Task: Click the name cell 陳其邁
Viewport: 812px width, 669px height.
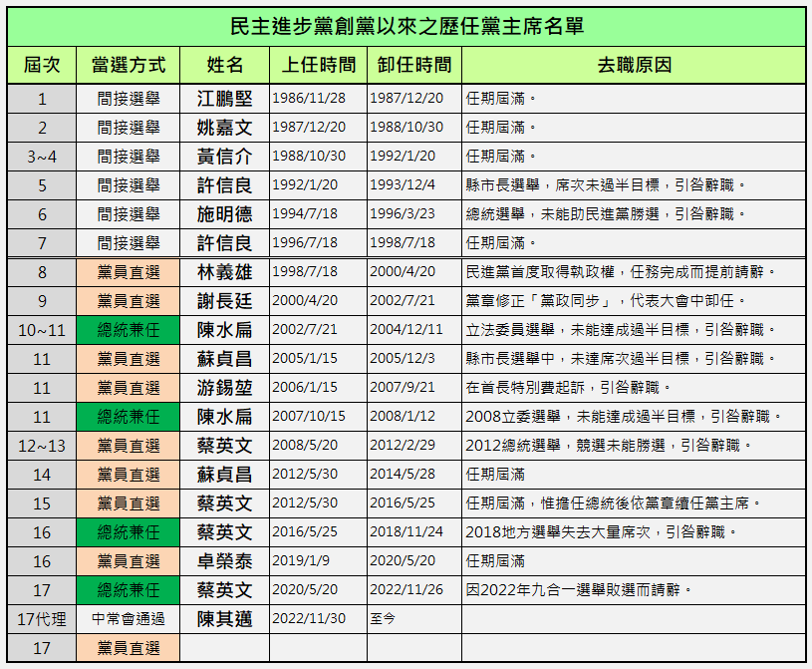Action: [225, 619]
